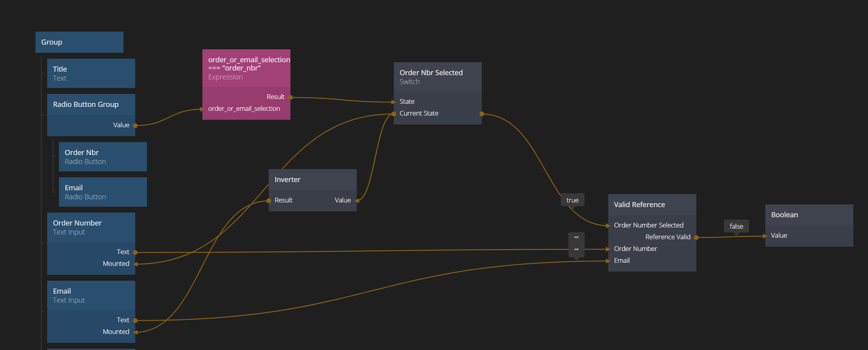Select the Title Text node

click(x=91, y=73)
